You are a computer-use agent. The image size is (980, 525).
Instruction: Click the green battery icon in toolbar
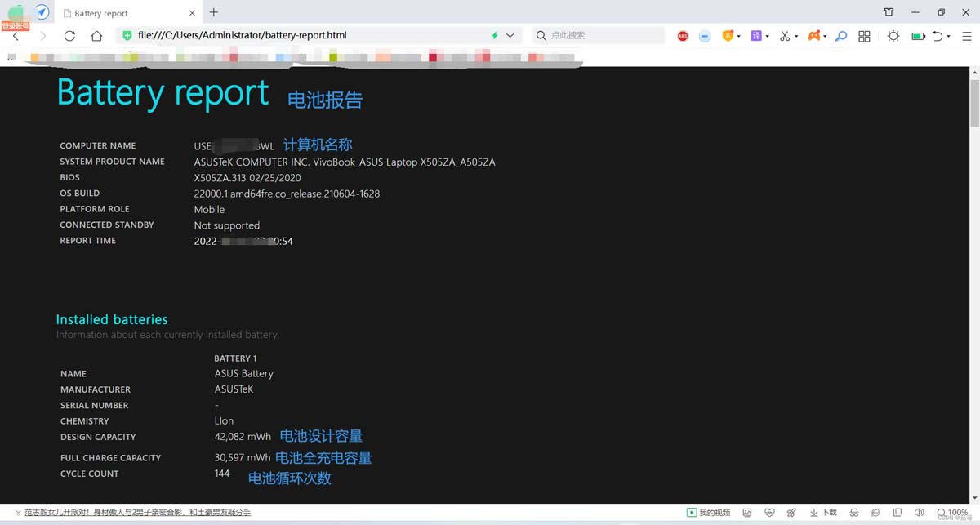[918, 36]
